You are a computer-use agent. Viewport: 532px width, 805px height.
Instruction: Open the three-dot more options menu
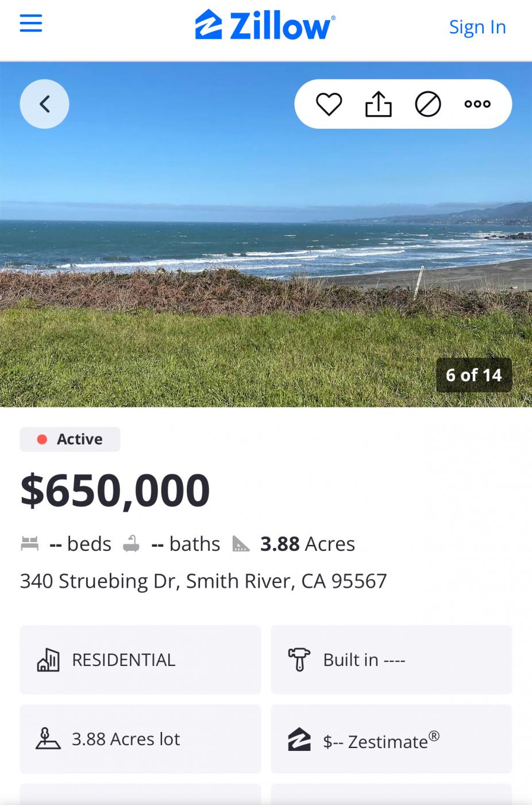tap(477, 104)
